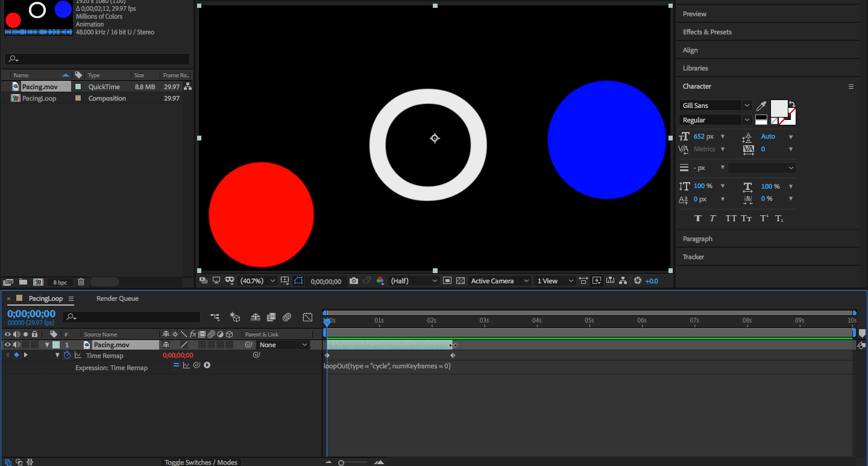
Task: Click the Draft 3D icon in timeline
Action: [235, 317]
